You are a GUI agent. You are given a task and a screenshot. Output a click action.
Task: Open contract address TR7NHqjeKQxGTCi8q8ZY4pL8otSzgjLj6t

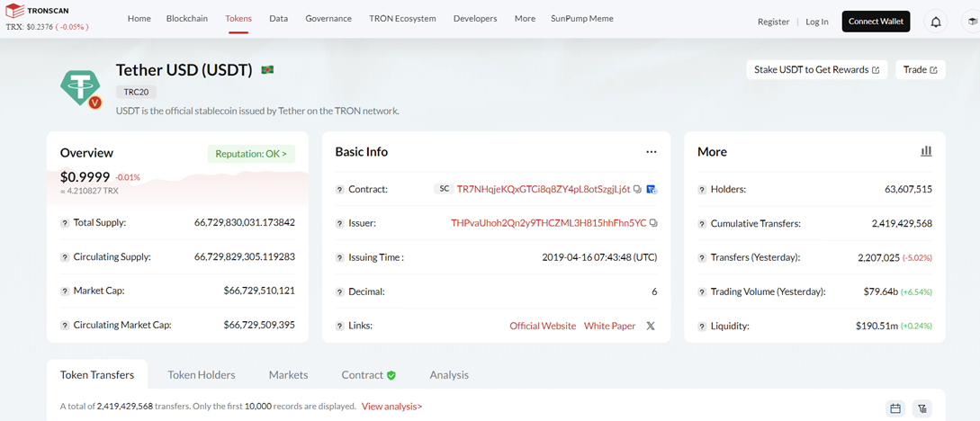544,189
